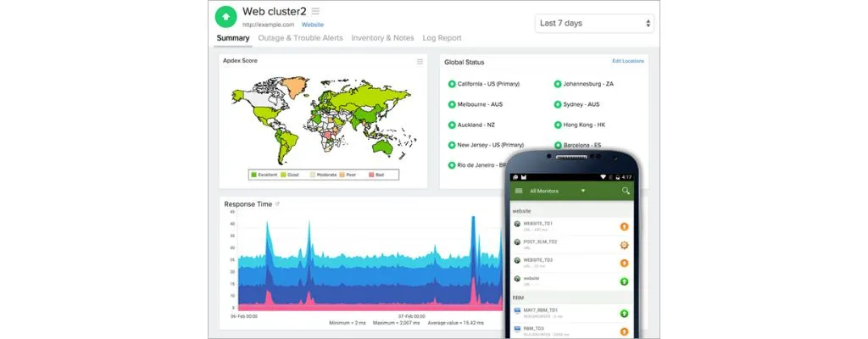
Task: Open the Apdex Score panel options menu
Action: (420, 61)
